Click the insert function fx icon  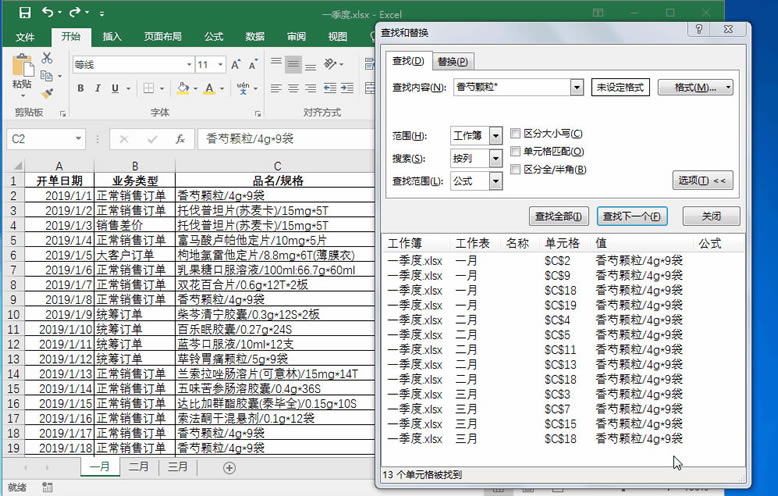[x=179, y=139]
